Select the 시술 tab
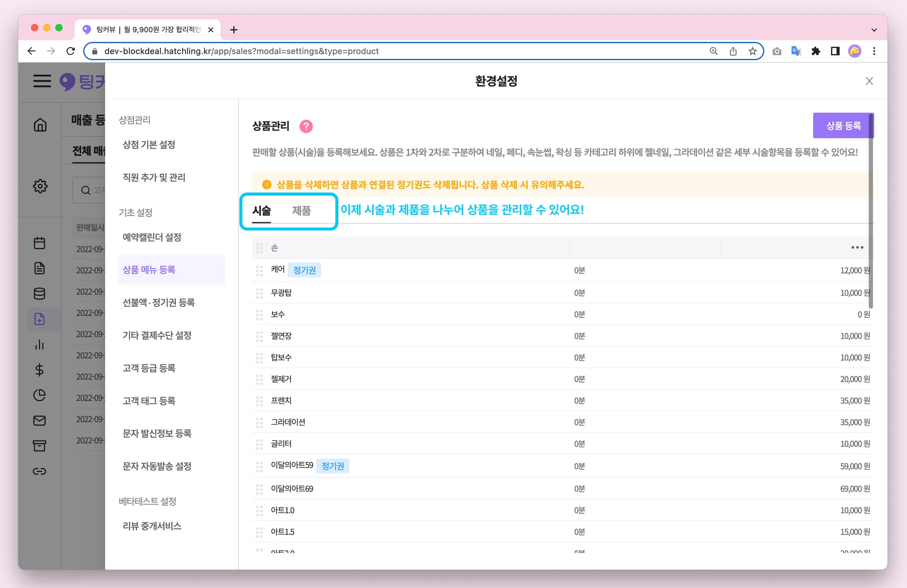This screenshot has width=907, height=588. point(261,210)
